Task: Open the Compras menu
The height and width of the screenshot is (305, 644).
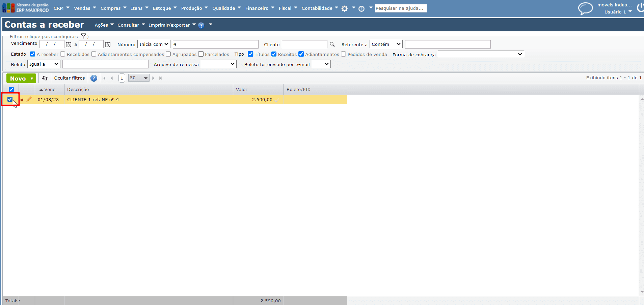Action: [x=113, y=8]
